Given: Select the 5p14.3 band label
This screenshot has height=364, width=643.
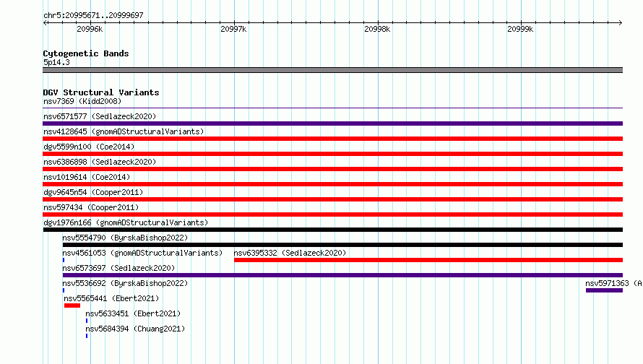Looking at the screenshot, I should coord(56,62).
